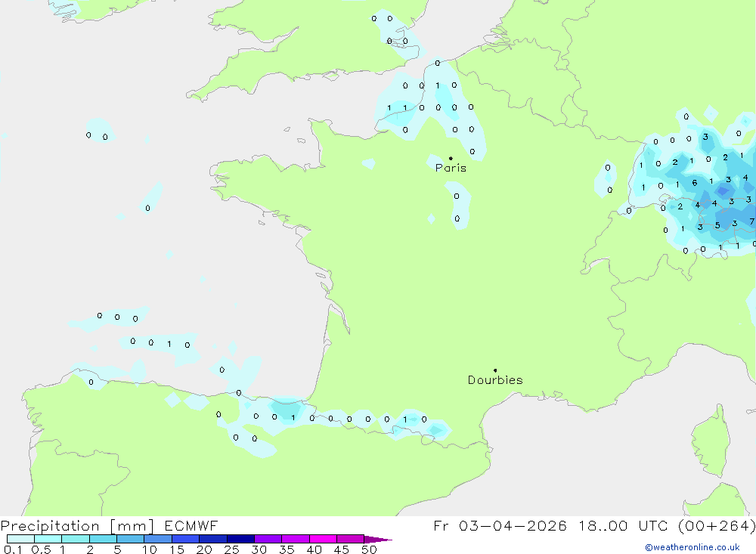The image size is (756, 554).
Task: Click the legend label 30
Action: [259, 549]
